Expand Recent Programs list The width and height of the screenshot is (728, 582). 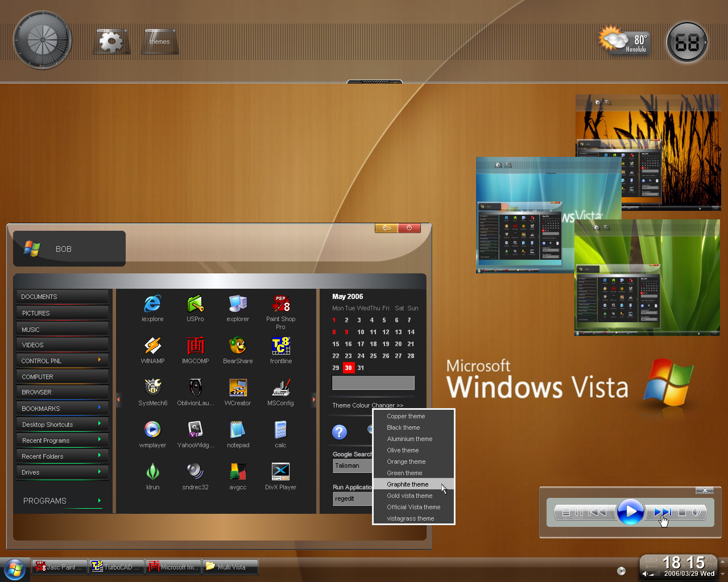62,440
